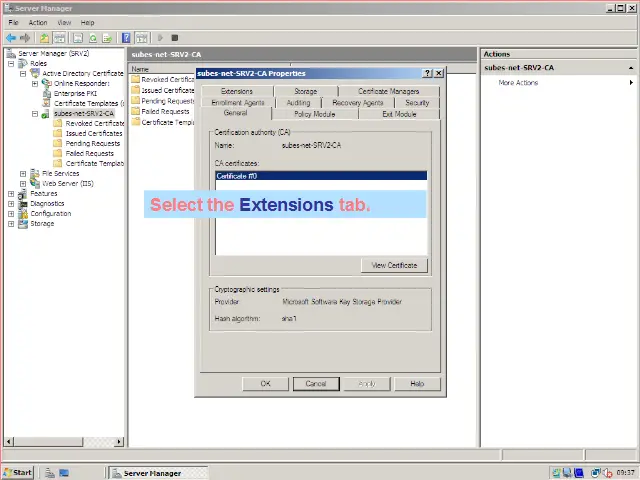Switch to the Certificate Managers tab
640x480 pixels.
click(388, 91)
